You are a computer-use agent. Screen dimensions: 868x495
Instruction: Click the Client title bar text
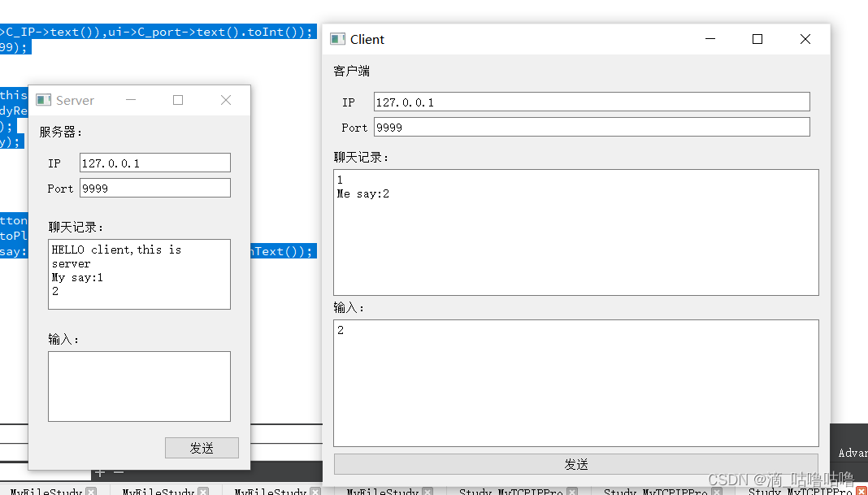click(x=367, y=39)
